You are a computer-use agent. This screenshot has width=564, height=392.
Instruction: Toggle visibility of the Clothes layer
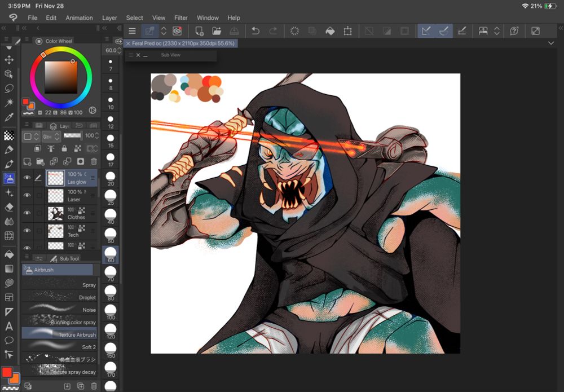(27, 213)
